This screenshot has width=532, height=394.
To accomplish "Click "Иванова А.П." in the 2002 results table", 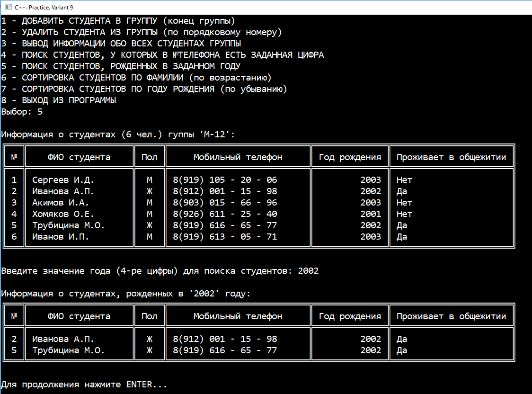I will [63, 339].
